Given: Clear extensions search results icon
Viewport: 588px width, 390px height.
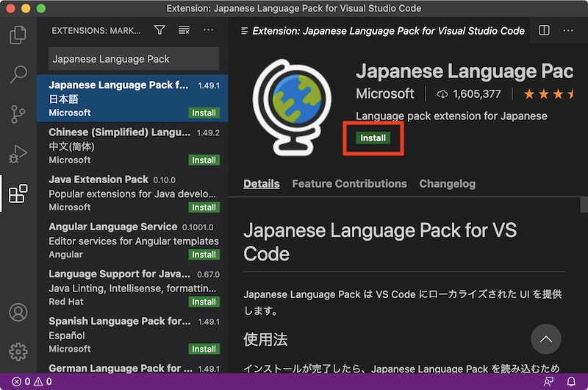Looking at the screenshot, I should [x=184, y=30].
